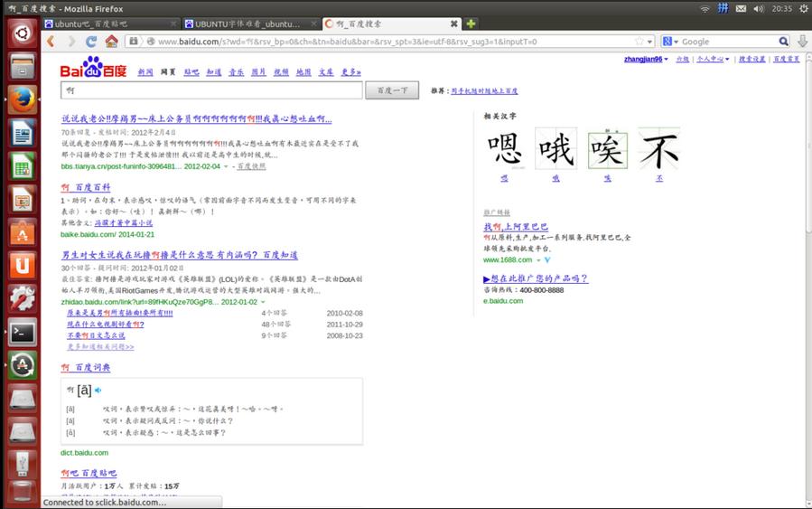Open the input method indicator in the panel
The width and height of the screenshot is (812, 509).
(723, 8)
